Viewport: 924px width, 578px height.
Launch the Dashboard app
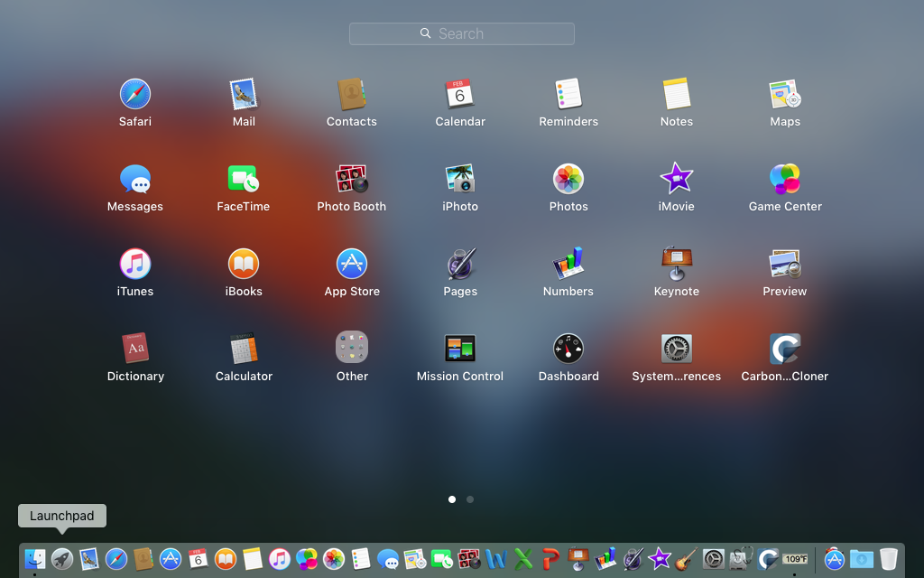[x=568, y=349]
